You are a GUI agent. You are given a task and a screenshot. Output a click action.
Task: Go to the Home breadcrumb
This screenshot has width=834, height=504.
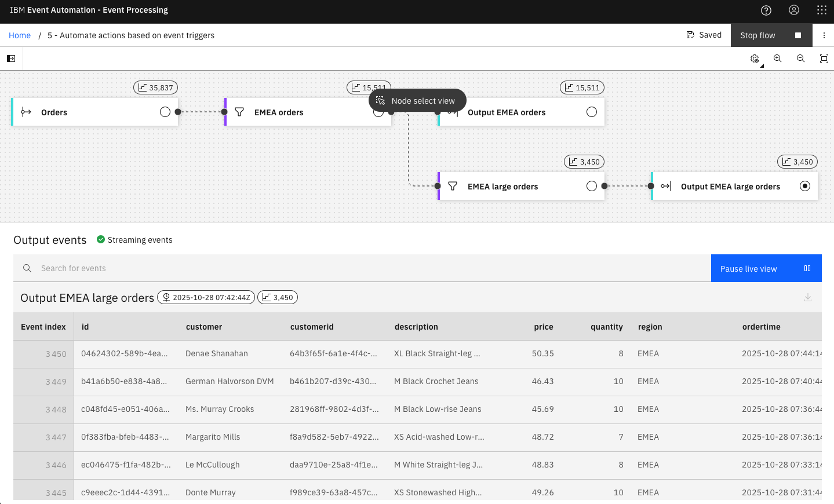tap(20, 35)
